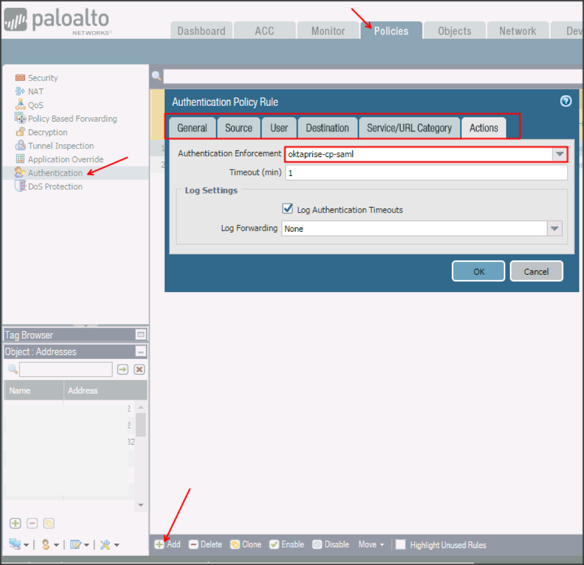Click the Delete rule icon
The image size is (584, 565).
click(193, 545)
